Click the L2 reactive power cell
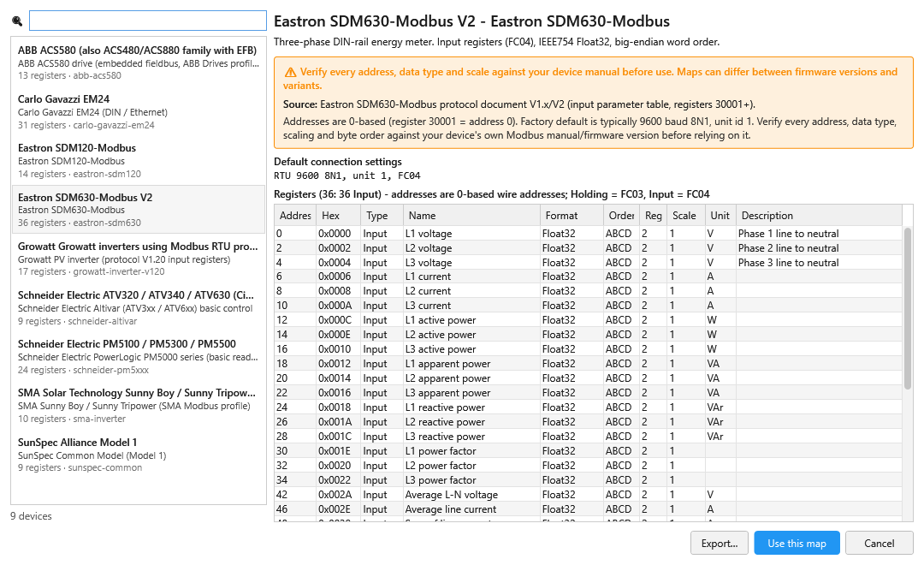Viewport: 924px width, 565px height. (471, 422)
